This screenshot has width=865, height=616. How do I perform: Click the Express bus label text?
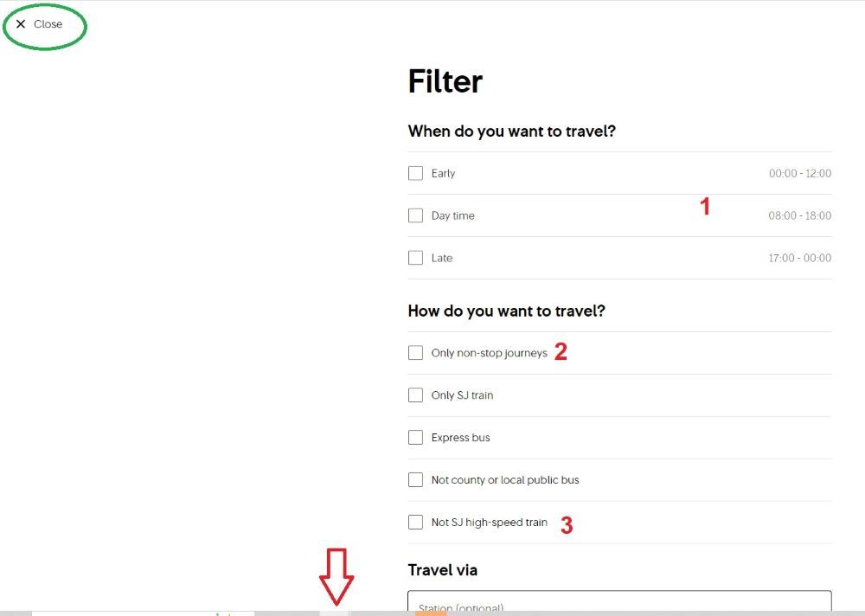(x=460, y=437)
